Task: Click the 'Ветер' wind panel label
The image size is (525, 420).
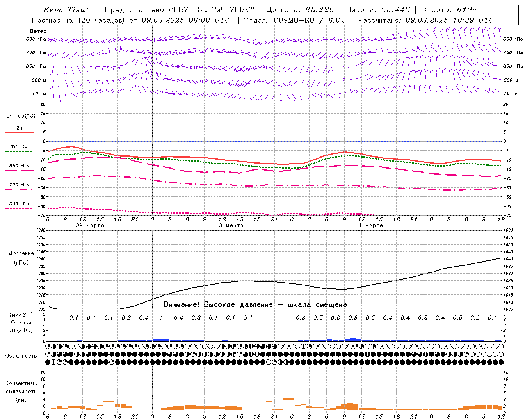Action: 38,31
